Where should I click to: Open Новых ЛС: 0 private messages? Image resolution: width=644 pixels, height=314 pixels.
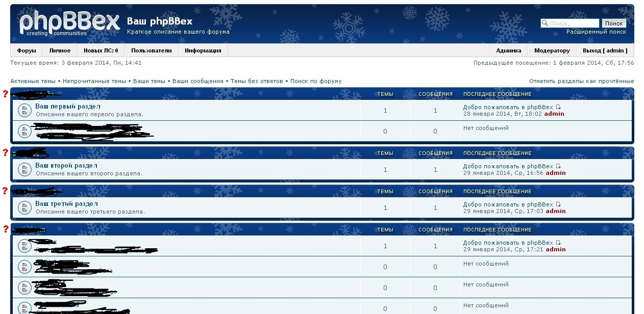pos(101,50)
